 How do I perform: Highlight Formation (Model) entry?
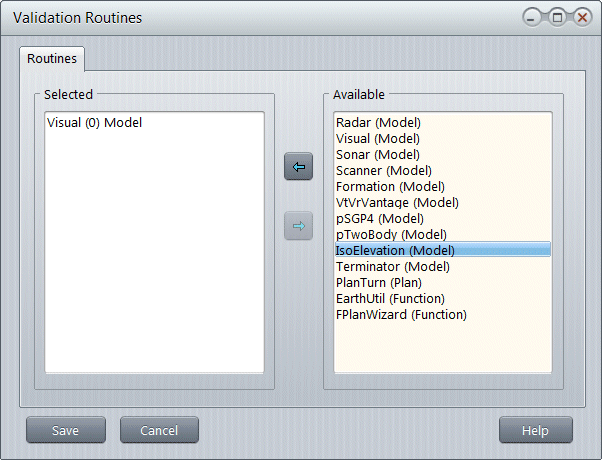pyautogui.click(x=390, y=187)
